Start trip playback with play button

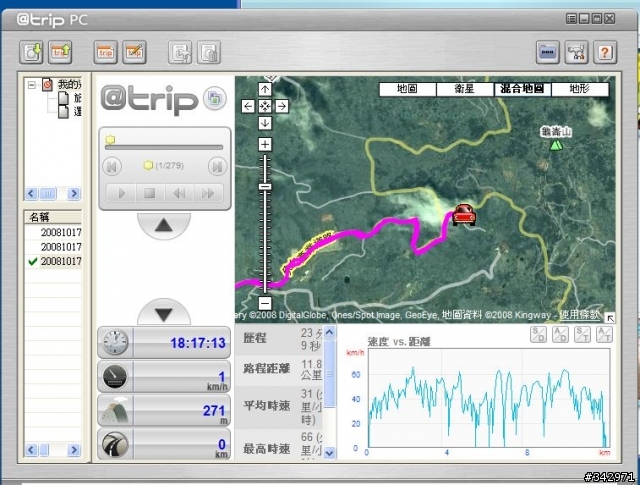pos(121,193)
